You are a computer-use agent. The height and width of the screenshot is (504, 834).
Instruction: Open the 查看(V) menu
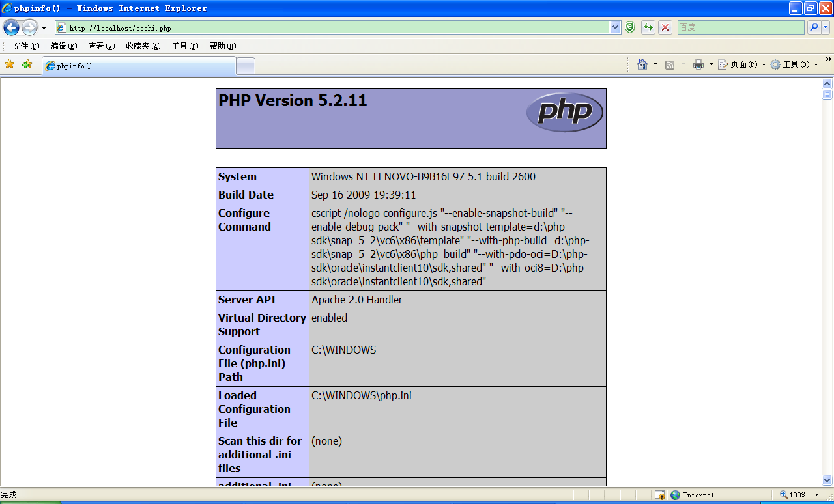click(102, 46)
